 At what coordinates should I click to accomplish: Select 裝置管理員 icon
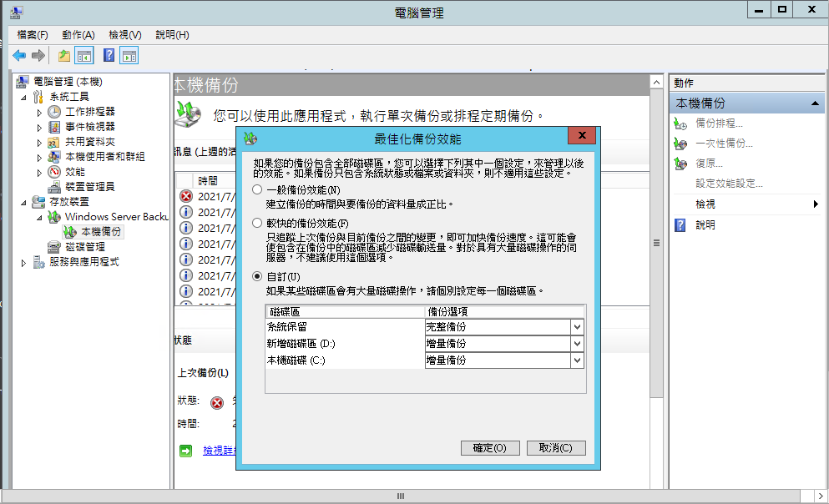[x=54, y=186]
